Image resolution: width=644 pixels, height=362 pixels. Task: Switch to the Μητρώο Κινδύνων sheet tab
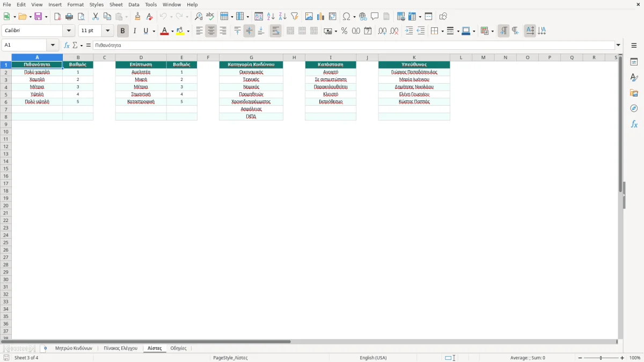[74, 349]
